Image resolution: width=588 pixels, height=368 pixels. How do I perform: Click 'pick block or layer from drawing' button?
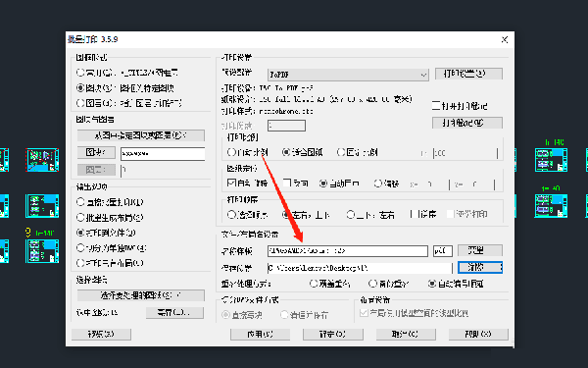[x=140, y=135]
